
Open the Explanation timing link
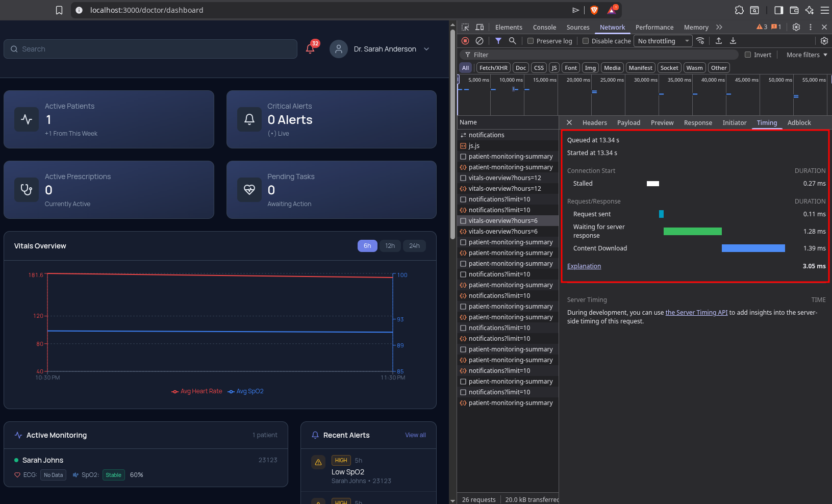coord(584,266)
